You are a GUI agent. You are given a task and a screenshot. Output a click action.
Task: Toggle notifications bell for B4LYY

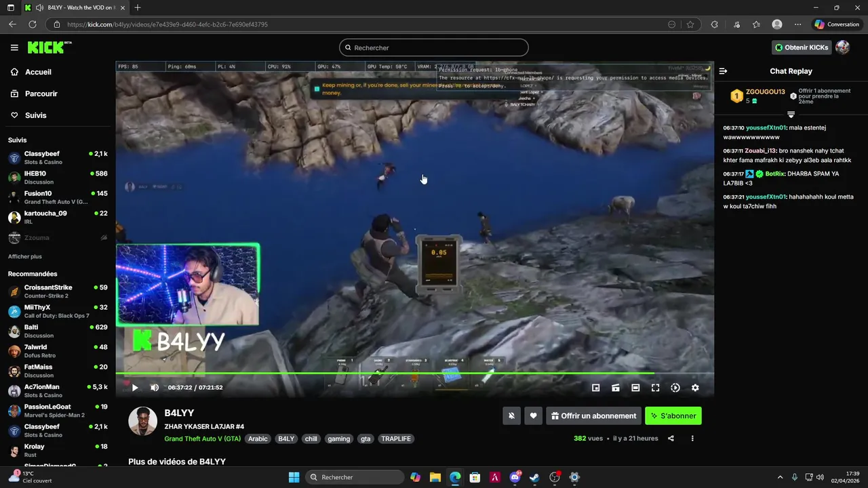pos(511,416)
